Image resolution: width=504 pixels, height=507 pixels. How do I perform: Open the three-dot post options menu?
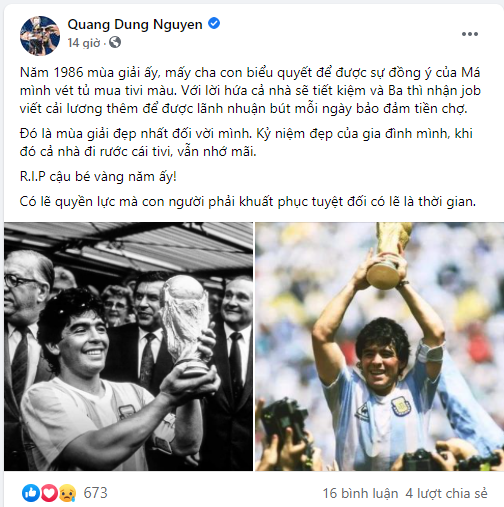point(470,34)
